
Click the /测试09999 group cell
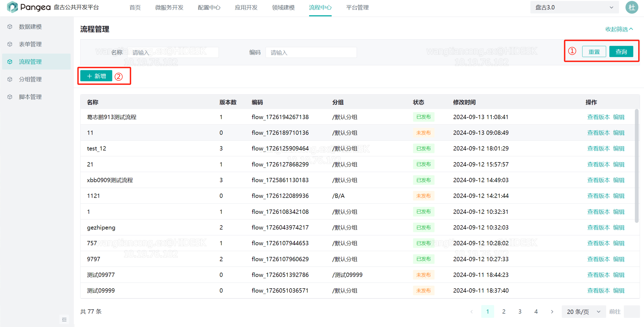347,275
